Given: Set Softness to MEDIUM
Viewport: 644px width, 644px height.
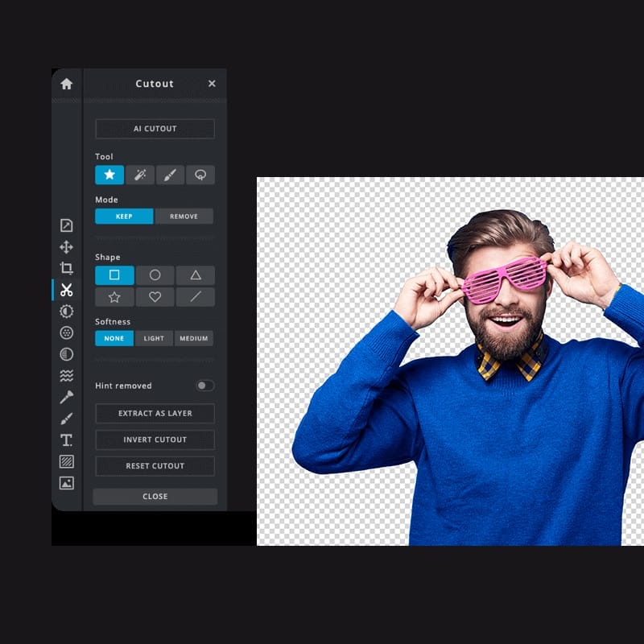Looking at the screenshot, I should pyautogui.click(x=194, y=338).
